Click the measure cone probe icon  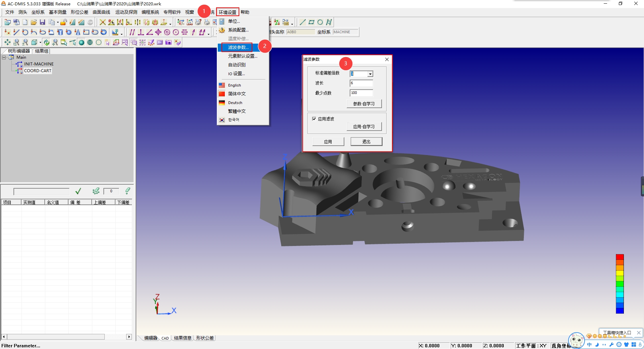click(x=78, y=32)
